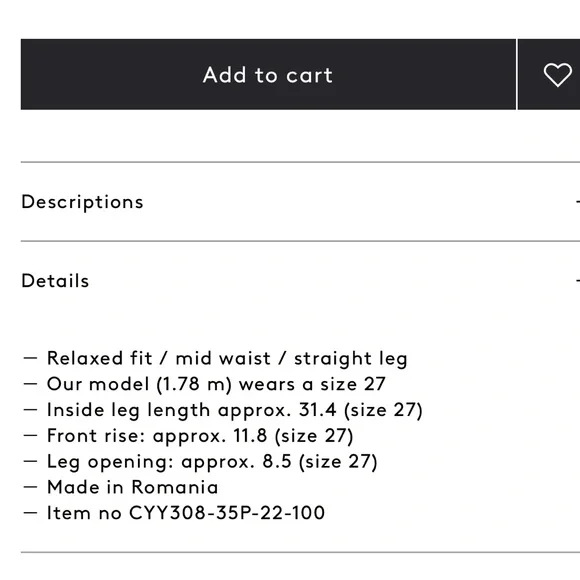580x580 pixels.
Task: Click the mid waist text
Action: [223, 358]
